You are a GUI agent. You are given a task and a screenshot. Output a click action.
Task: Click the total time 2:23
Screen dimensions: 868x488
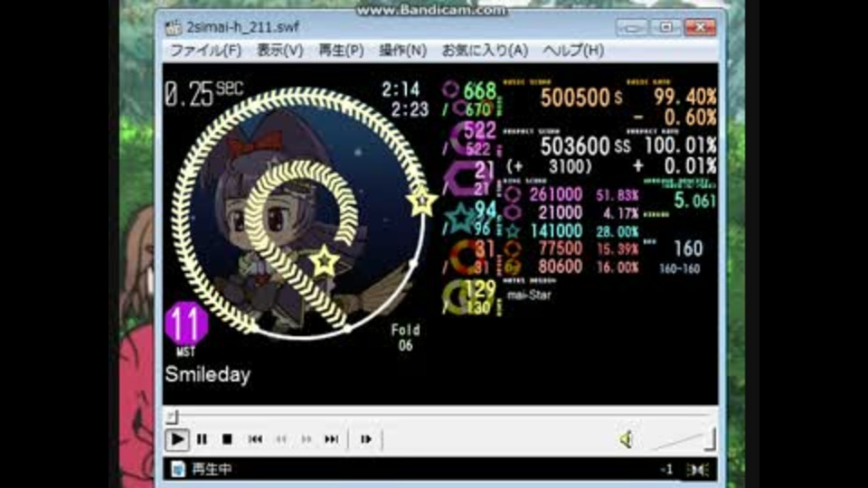pos(410,109)
